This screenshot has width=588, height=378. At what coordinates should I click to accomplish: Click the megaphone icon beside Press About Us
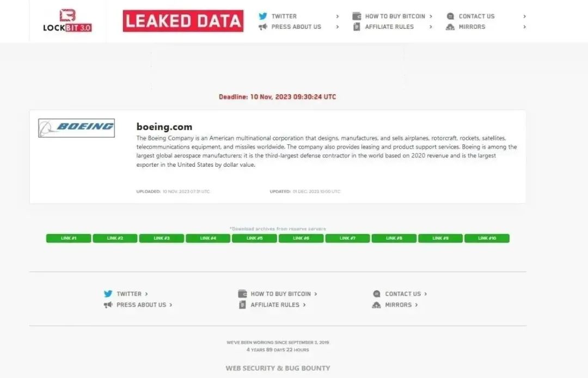point(263,27)
